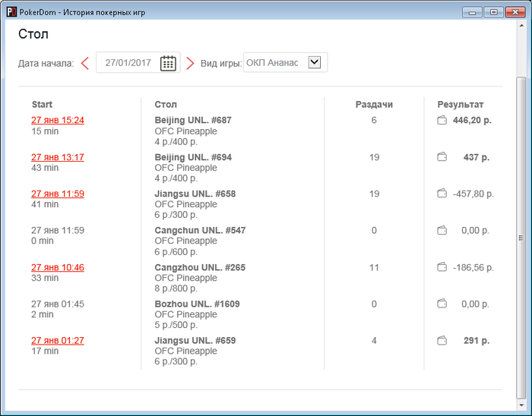
Task: Open the ОКП Ананас game type combo box
Action: (285, 62)
